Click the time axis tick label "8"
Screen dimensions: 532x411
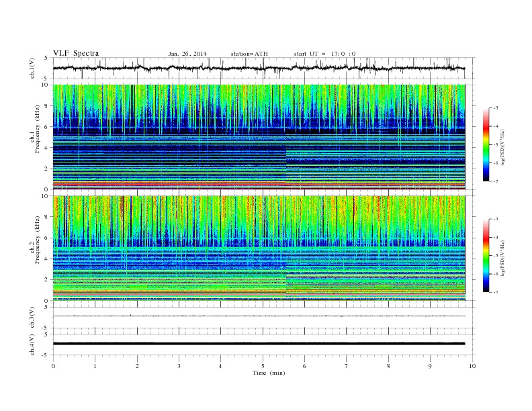pyautogui.click(x=388, y=366)
